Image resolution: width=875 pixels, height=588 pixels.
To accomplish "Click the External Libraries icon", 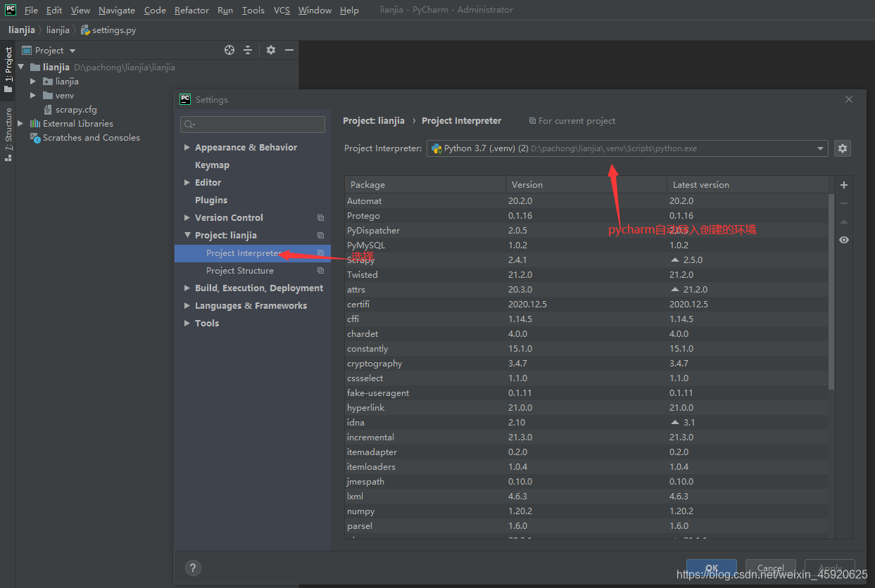I will click(34, 124).
